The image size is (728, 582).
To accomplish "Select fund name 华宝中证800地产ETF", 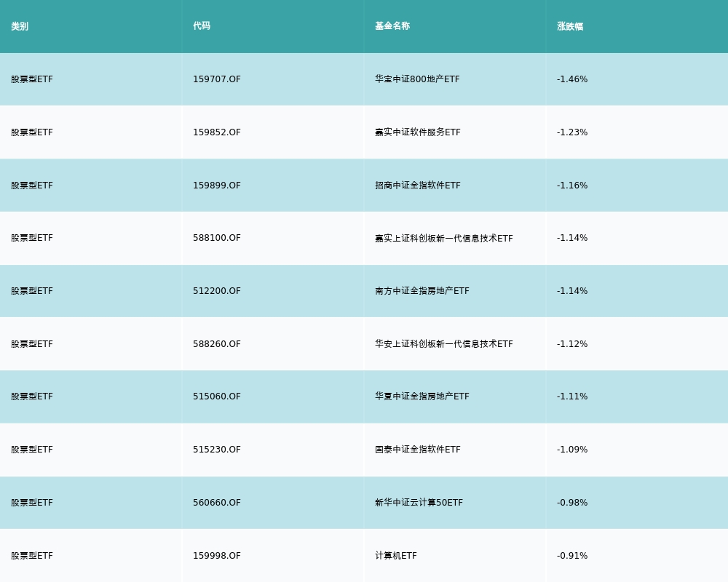I will pyautogui.click(x=417, y=79).
